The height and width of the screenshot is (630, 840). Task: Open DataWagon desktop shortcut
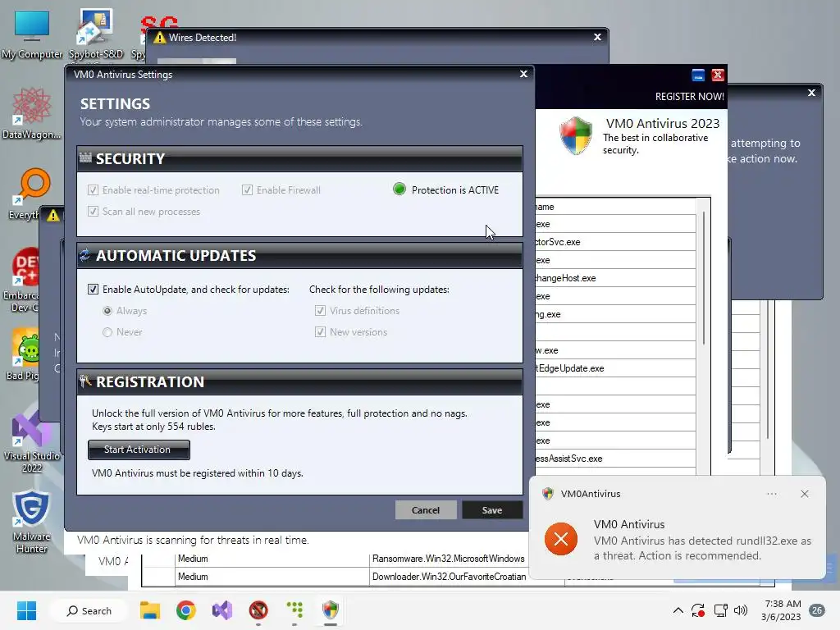pyautogui.click(x=32, y=113)
